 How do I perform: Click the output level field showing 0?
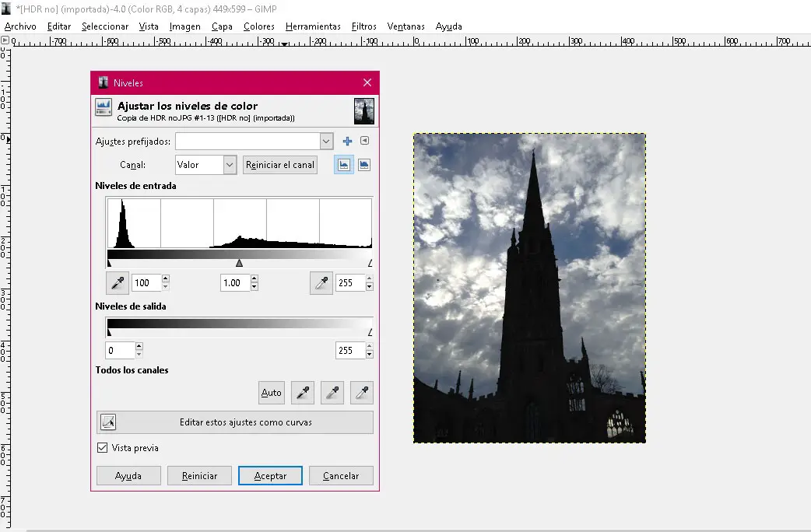(x=120, y=351)
